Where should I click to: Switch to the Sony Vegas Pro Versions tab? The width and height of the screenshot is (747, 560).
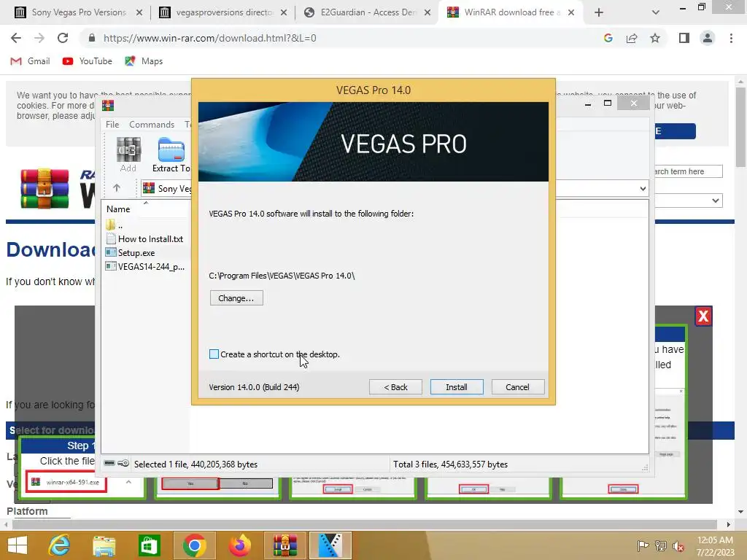click(79, 12)
